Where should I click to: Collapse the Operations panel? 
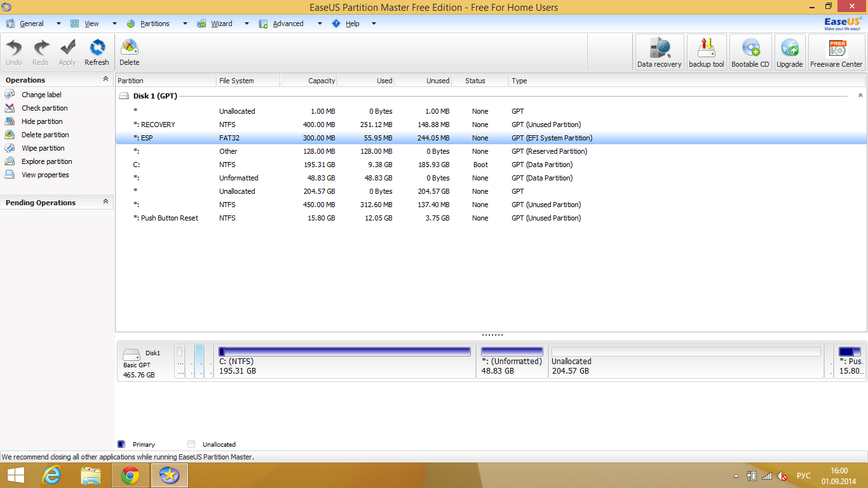[105, 79]
